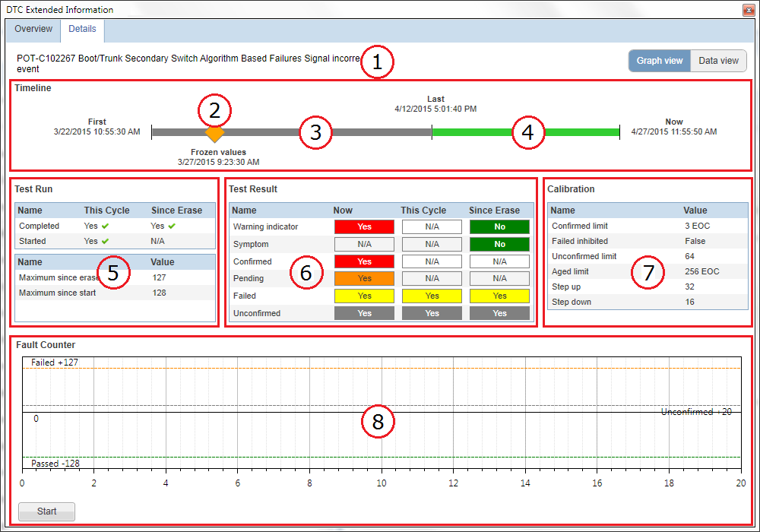Click the 'Warning indicator' row label
Image resolution: width=760 pixels, height=532 pixels.
[265, 226]
